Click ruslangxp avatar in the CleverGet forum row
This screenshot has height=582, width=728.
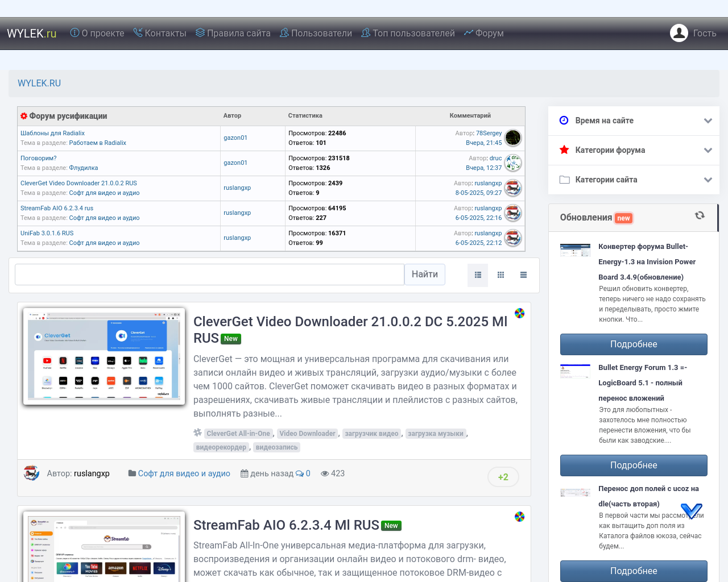tap(513, 188)
